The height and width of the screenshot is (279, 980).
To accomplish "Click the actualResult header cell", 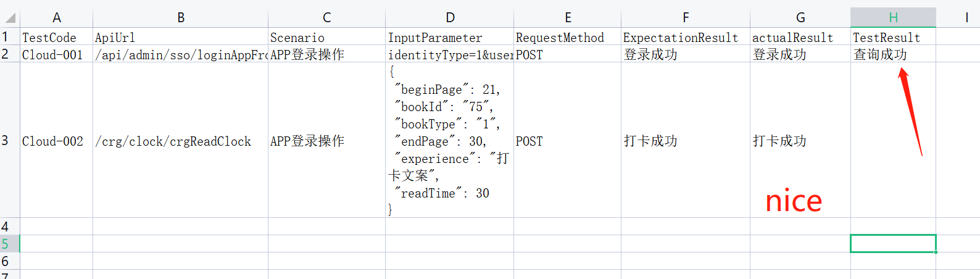I will click(800, 37).
